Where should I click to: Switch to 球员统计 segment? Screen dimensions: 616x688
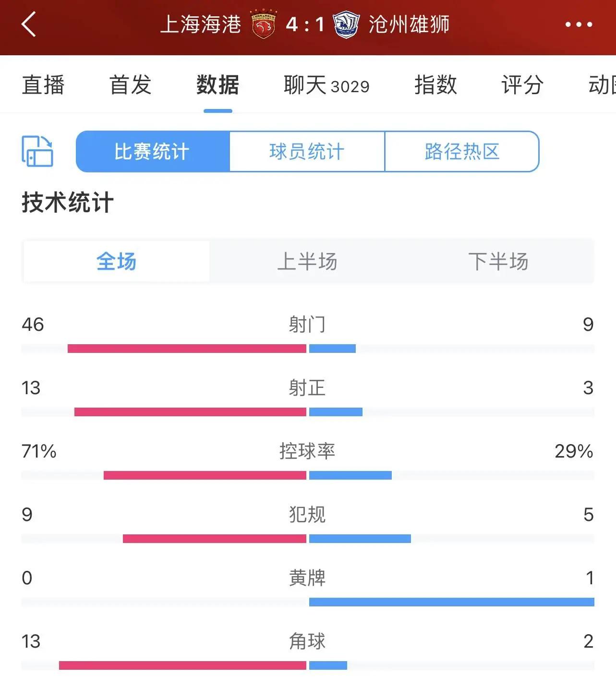(x=307, y=151)
